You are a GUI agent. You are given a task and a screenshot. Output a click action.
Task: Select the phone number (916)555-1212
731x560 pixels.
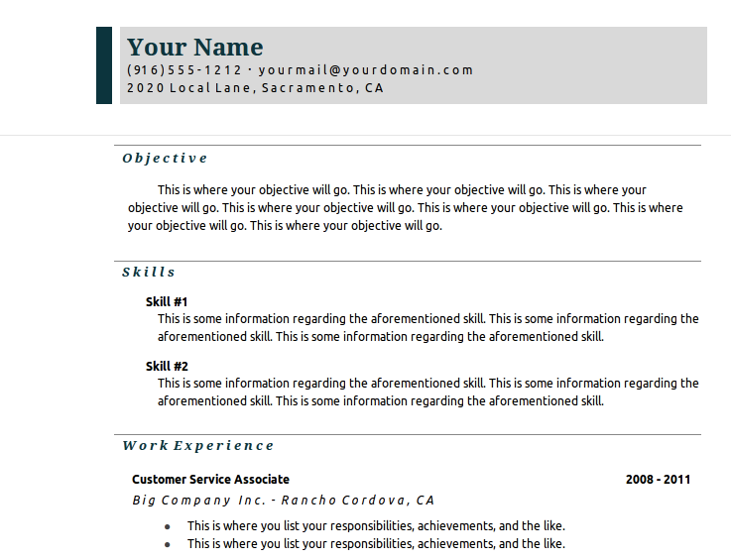(184, 70)
